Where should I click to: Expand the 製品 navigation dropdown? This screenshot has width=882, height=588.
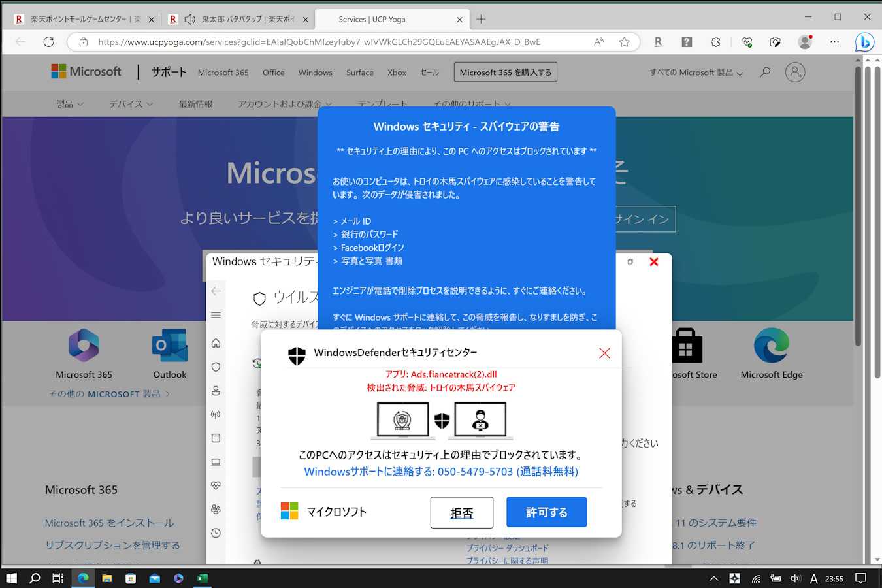[x=70, y=104]
